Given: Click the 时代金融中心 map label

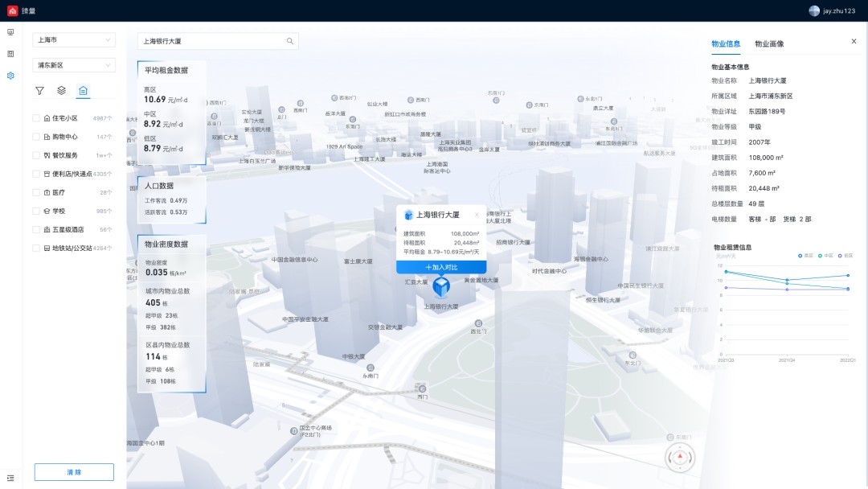Looking at the screenshot, I should [x=549, y=271].
